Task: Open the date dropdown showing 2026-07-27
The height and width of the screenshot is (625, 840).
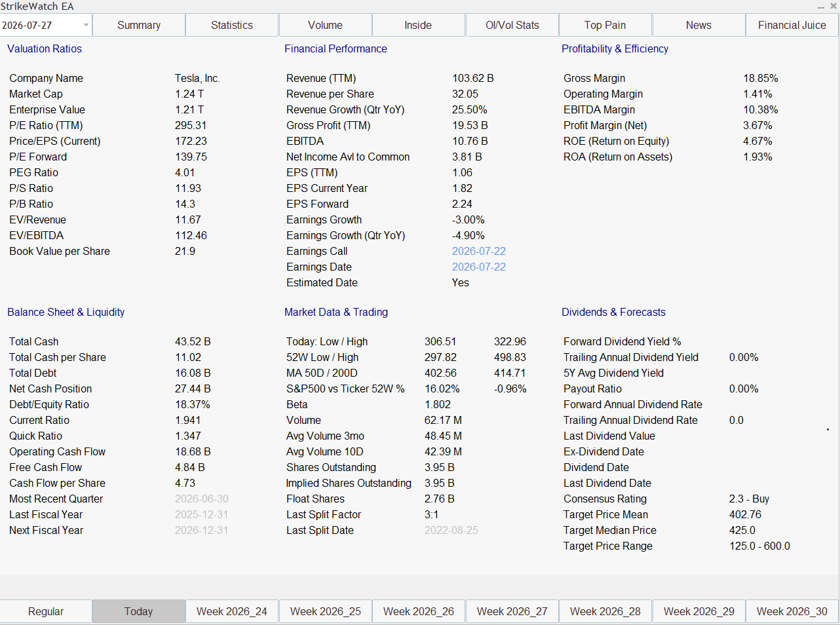Action: click(46, 26)
